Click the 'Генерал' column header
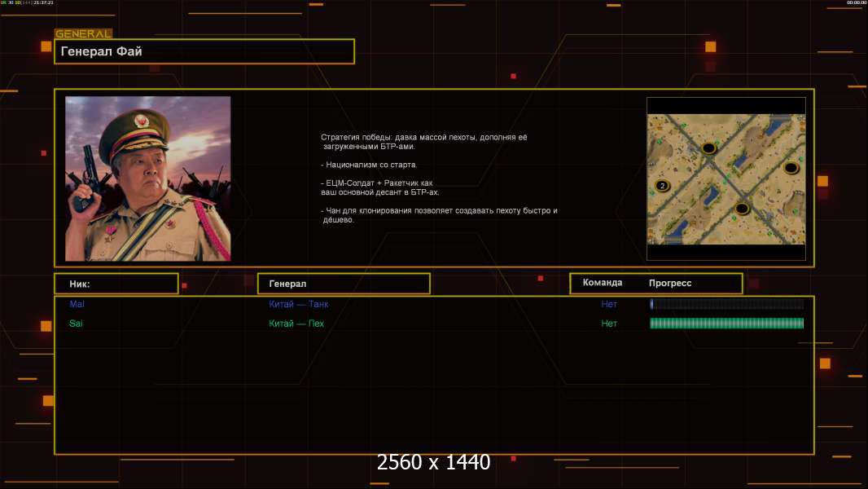868x489 pixels. pos(344,284)
